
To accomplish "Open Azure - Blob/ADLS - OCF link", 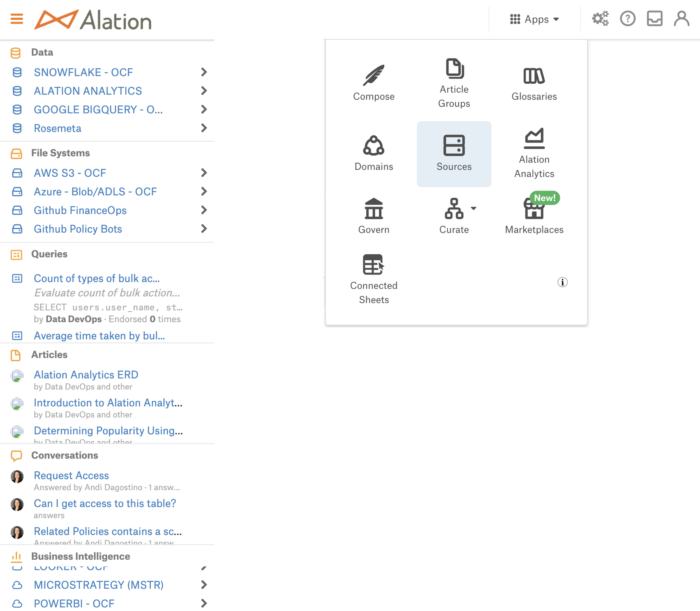I will 95,192.
